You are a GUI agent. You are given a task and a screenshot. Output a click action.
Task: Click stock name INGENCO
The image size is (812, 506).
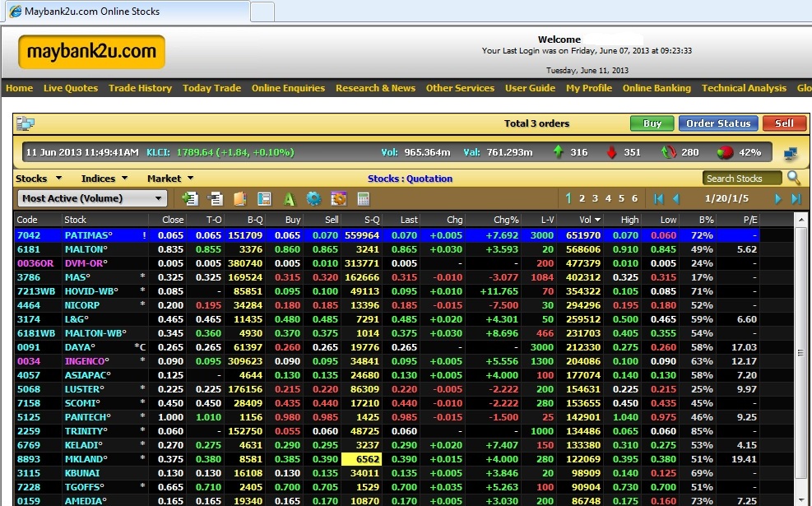point(87,361)
